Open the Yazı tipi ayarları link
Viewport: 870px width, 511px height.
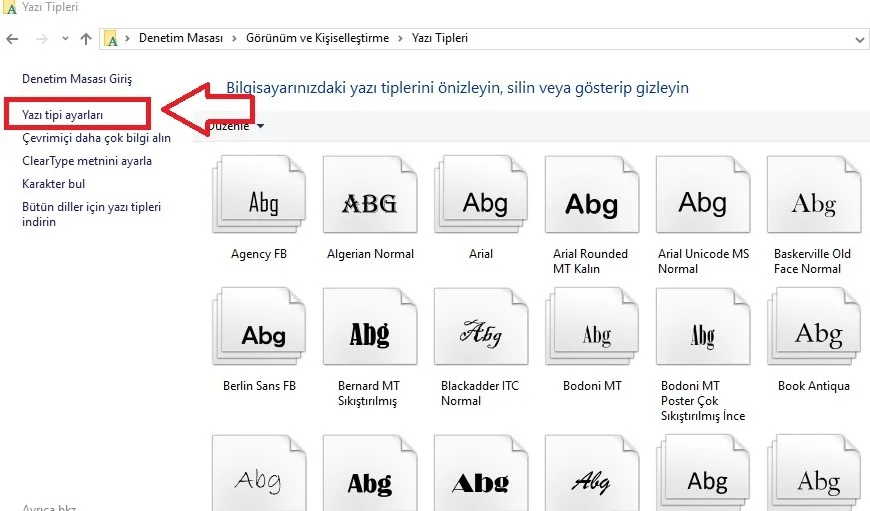(x=63, y=115)
